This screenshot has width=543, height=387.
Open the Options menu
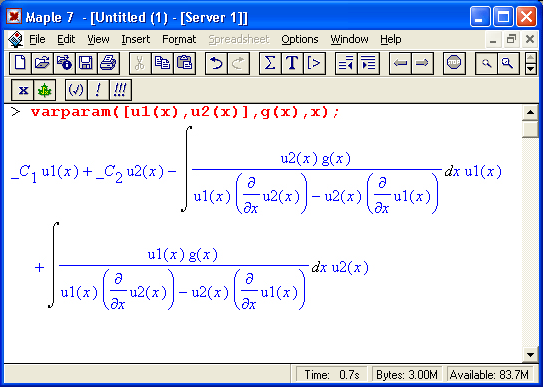point(300,39)
